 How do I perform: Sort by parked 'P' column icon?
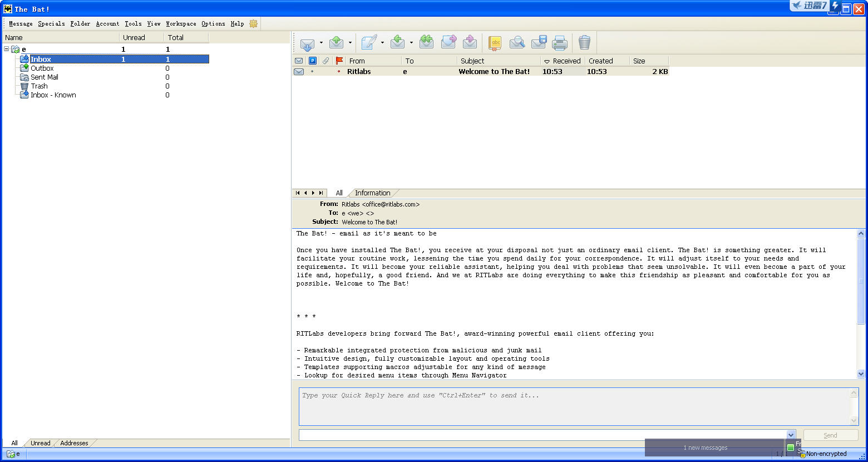click(x=313, y=61)
